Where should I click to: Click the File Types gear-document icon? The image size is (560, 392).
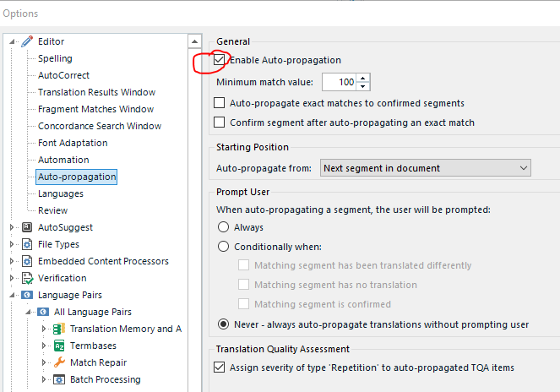27,244
